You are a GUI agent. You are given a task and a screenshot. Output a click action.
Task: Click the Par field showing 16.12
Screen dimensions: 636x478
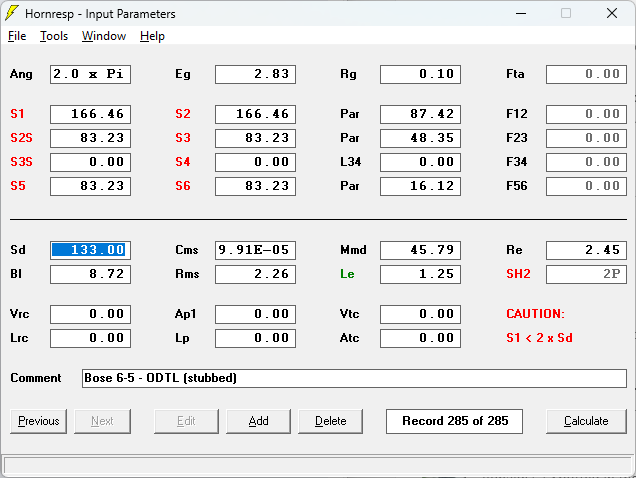[420, 186]
